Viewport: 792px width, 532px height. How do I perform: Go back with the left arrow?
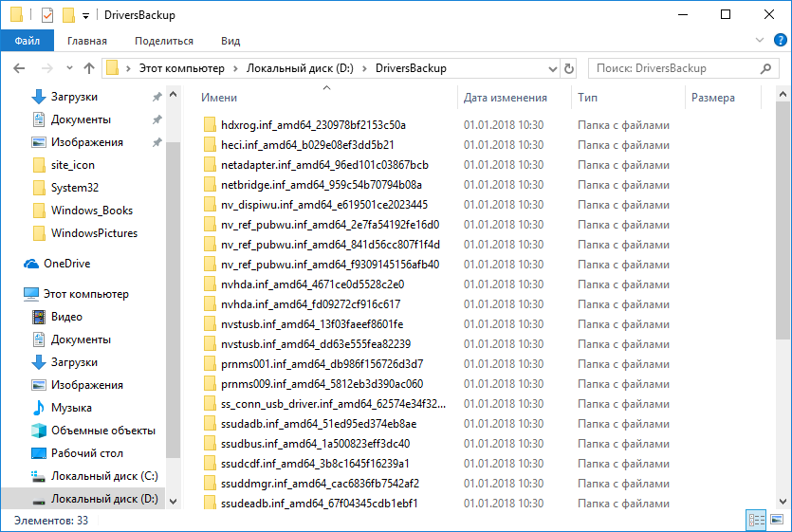(19, 68)
